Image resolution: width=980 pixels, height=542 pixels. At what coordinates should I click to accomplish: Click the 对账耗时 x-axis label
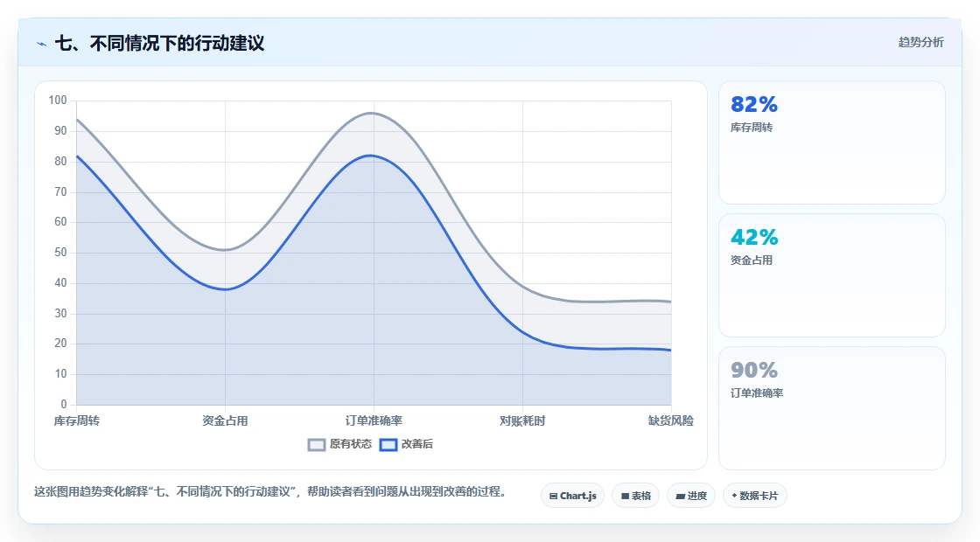pos(522,420)
